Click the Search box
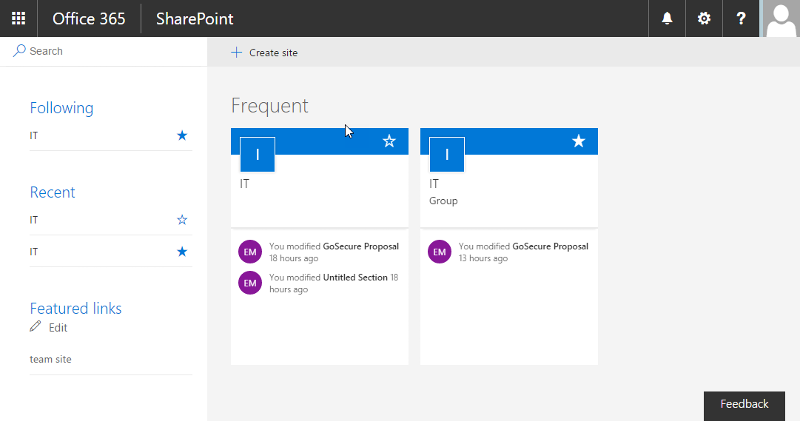The width and height of the screenshot is (800, 421). point(100,51)
